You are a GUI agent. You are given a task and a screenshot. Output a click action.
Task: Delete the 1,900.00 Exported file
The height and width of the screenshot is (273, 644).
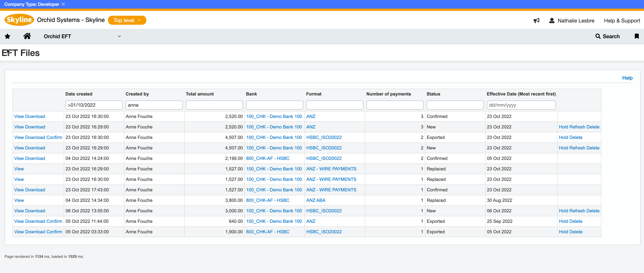pyautogui.click(x=576, y=232)
